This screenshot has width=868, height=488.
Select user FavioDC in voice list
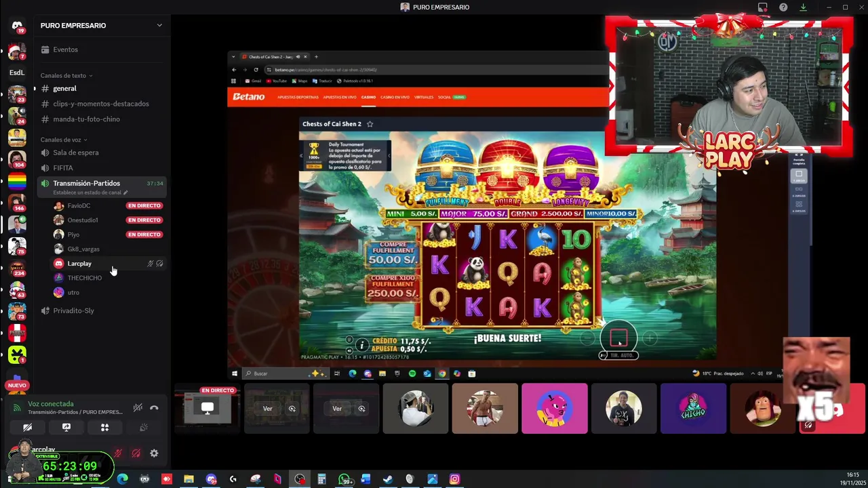point(79,205)
